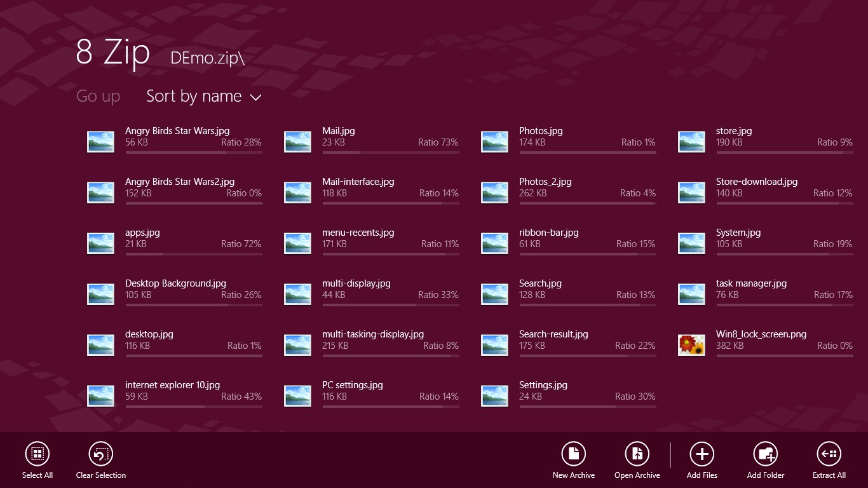Click the Go up link
This screenshot has height=488, width=868.
(98, 97)
